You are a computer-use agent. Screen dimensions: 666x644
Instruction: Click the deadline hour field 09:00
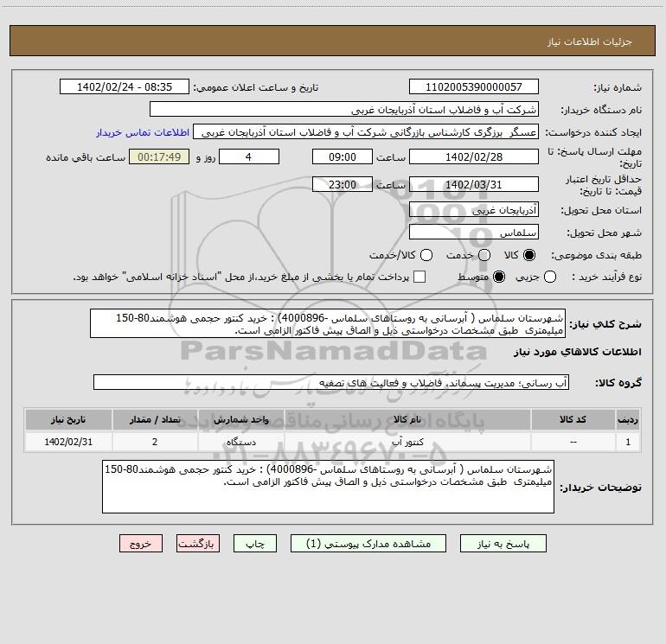[343, 156]
